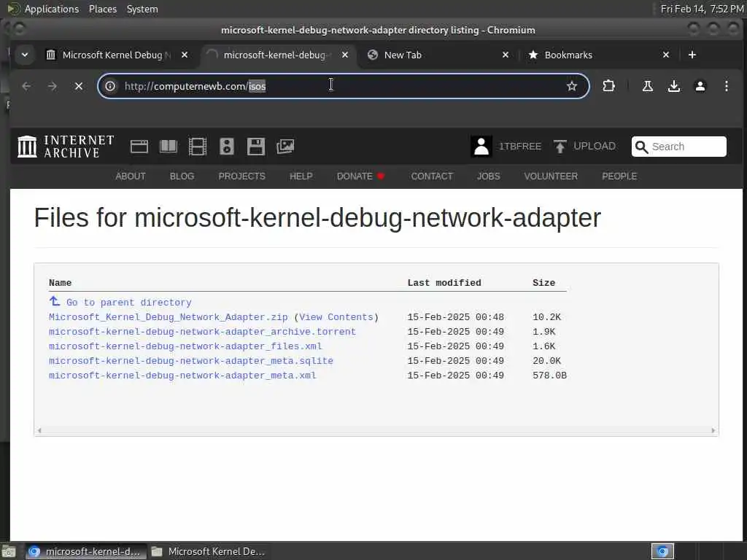
Task: Click the upload arrow icon
Action: tap(560, 146)
